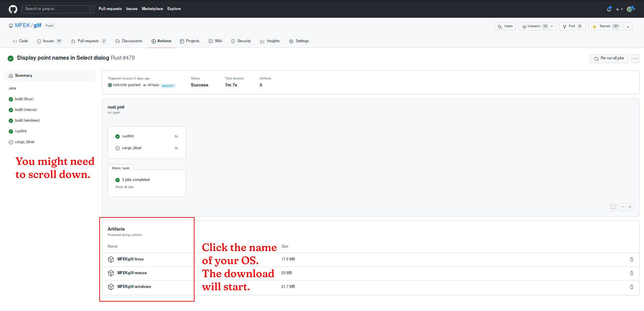Viewport: 644px width, 311px height.
Task: Click the MFEKglif-macos package icon
Action: click(x=111, y=273)
